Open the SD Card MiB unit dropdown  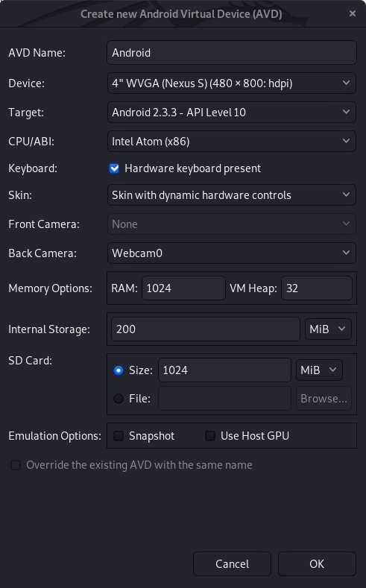pyautogui.click(x=319, y=370)
